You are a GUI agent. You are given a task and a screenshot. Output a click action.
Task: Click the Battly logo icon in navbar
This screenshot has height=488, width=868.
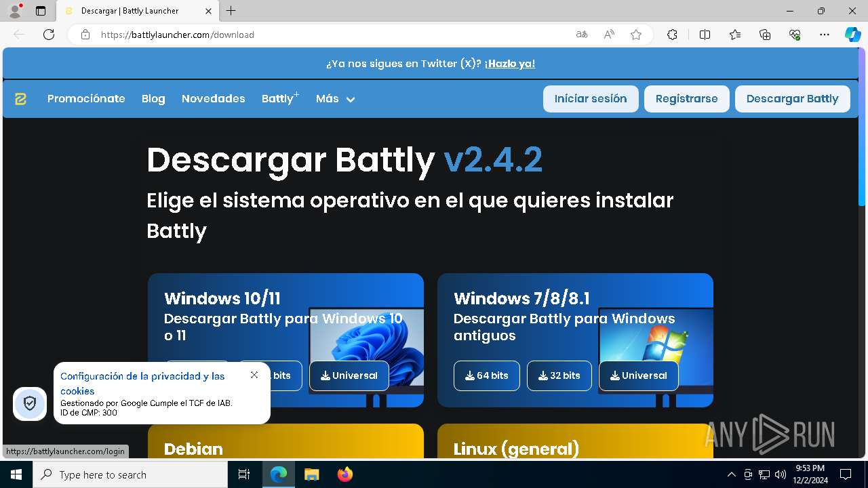pyautogui.click(x=20, y=99)
